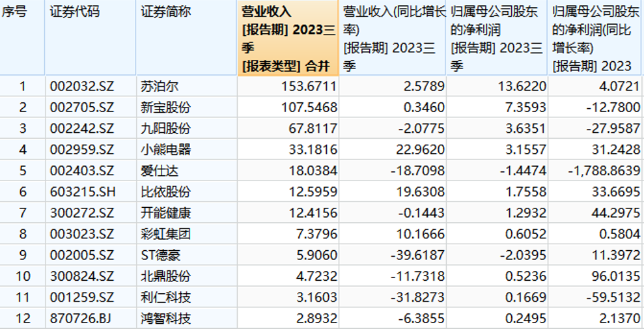Click 营业收入(同比增长率) column header
The image size is (644, 329).
coord(393,38)
